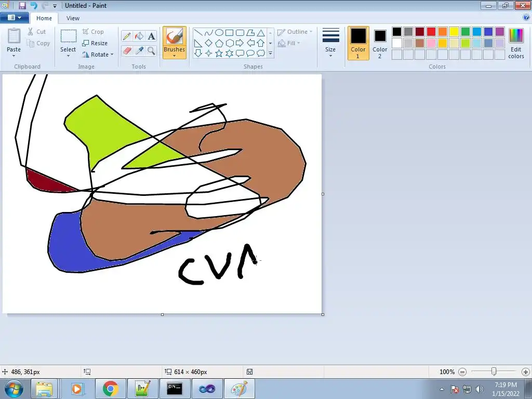This screenshot has width=532, height=399.
Task: Pick the red color swatch
Action: point(431,32)
